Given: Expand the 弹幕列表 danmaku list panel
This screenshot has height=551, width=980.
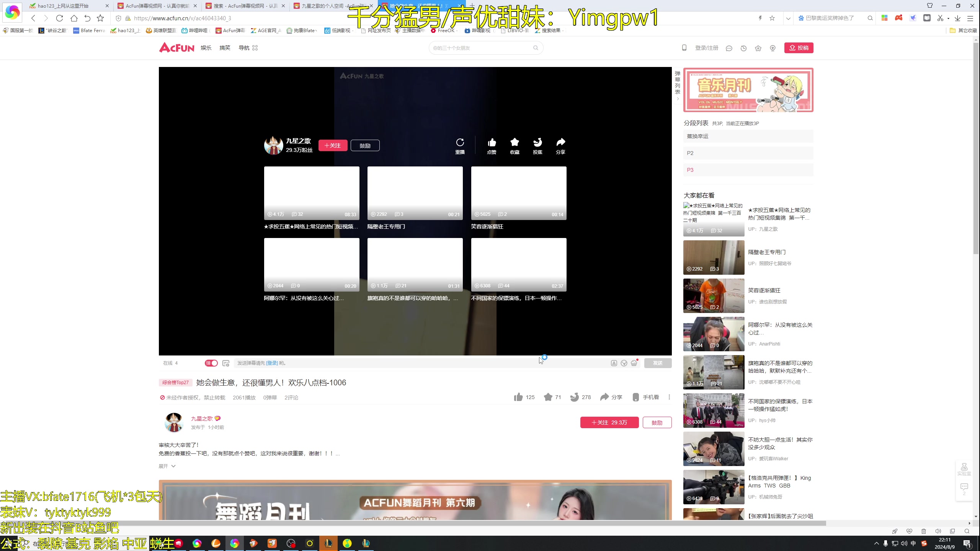Looking at the screenshot, I should pos(677,86).
